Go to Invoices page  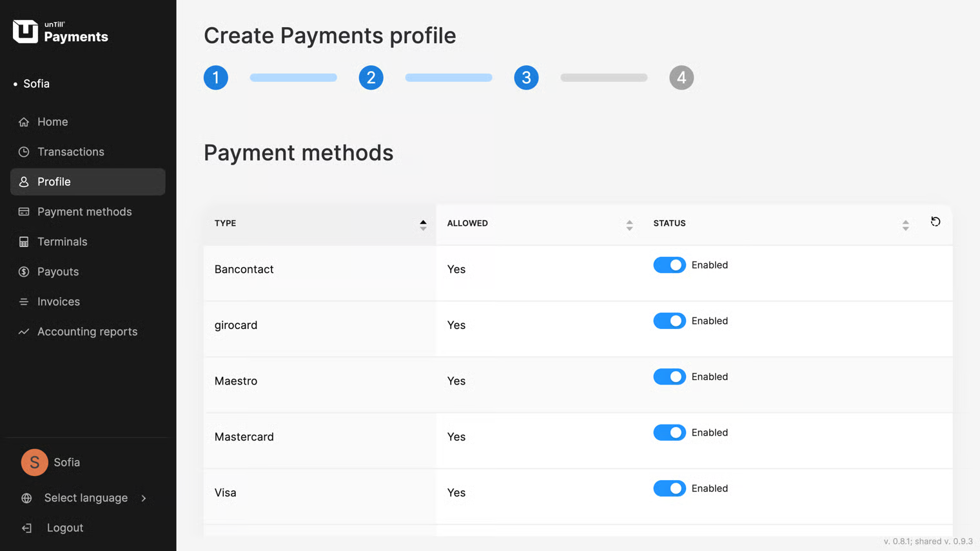(58, 302)
